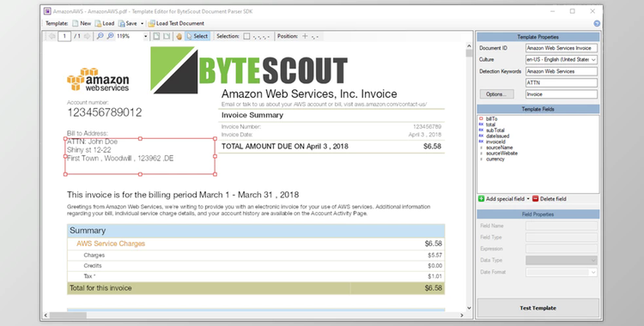
Task: Click the Add special field label
Action: (505, 199)
